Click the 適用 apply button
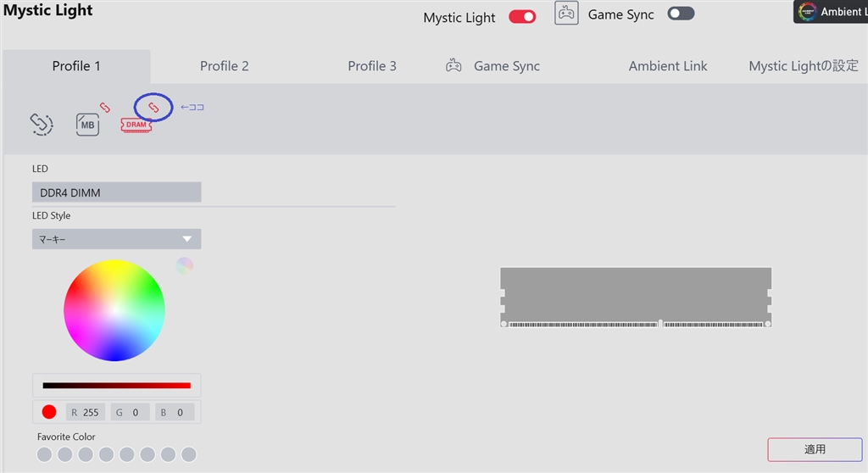The width and height of the screenshot is (868, 473). (x=815, y=449)
